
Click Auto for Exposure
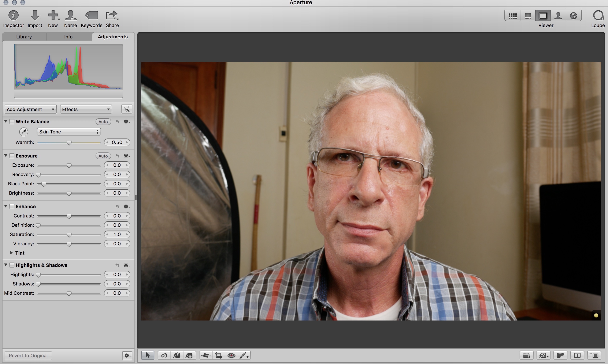(x=103, y=156)
